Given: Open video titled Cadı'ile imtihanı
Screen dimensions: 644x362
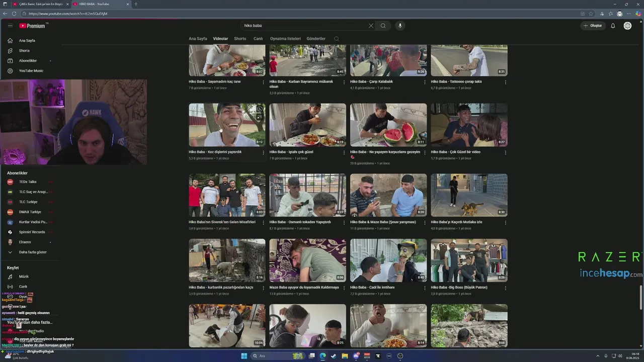Looking at the screenshot, I should (372, 288).
